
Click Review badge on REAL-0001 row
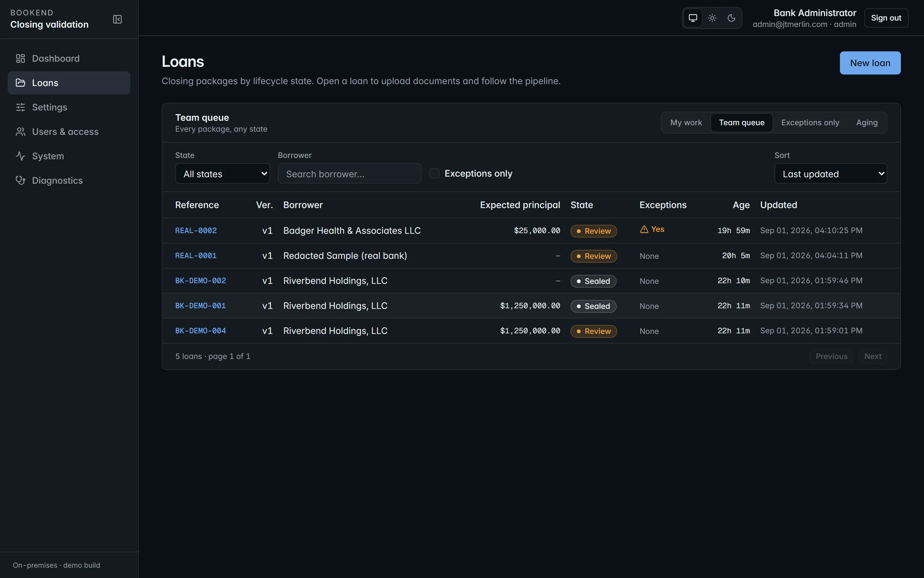click(593, 256)
